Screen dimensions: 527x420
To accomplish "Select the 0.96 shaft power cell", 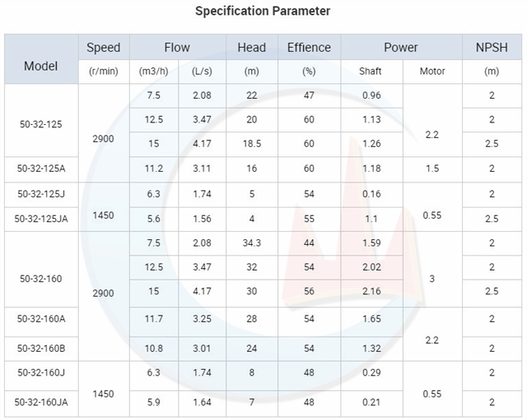I will pos(371,96).
